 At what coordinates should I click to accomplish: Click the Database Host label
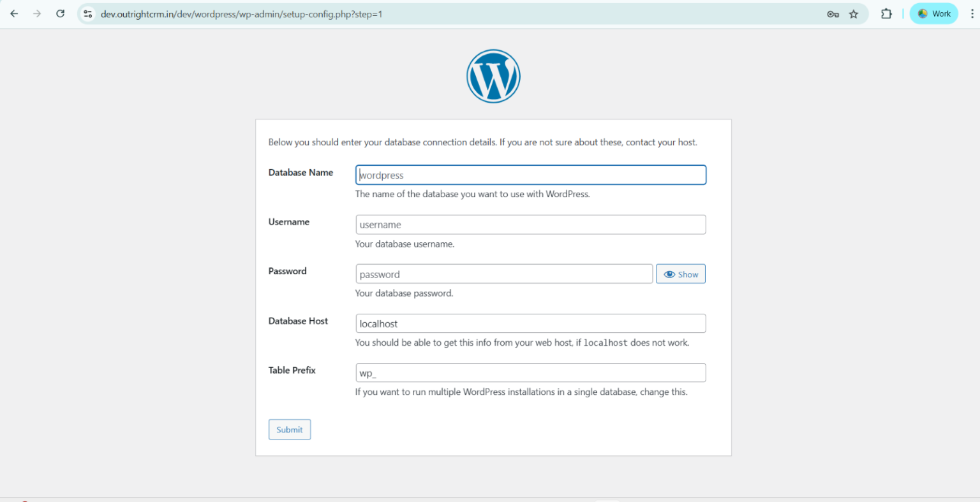298,321
